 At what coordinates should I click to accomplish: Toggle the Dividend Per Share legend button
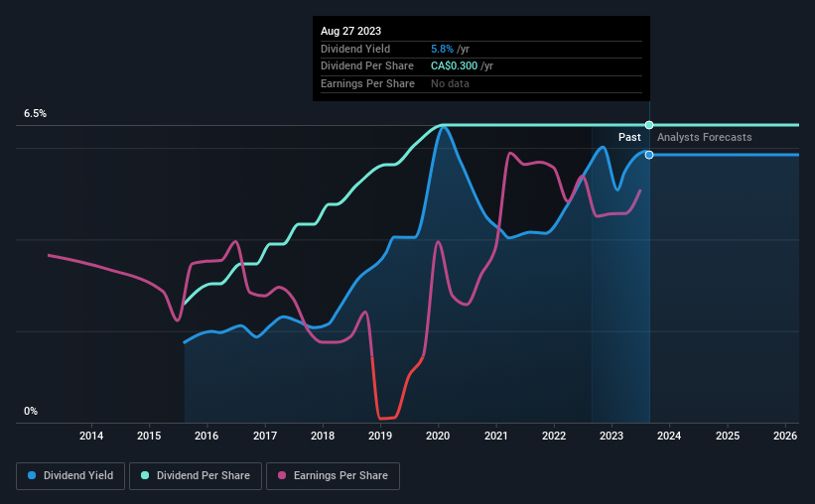click(196, 475)
